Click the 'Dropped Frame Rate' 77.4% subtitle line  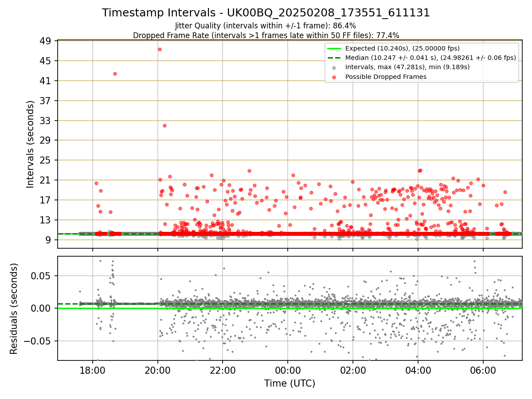[x=266, y=35]
